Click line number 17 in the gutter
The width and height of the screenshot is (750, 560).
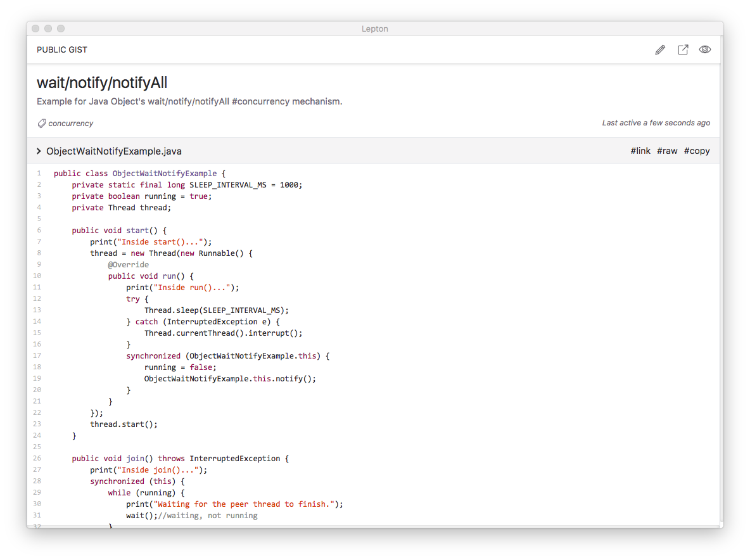click(37, 356)
